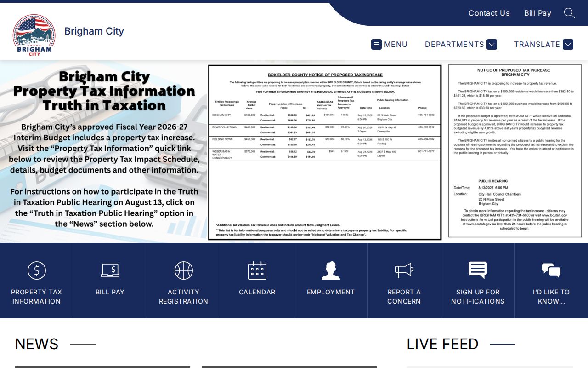This screenshot has width=588, height=368.
Task: Click the Brigham City logo
Action: click(34, 35)
